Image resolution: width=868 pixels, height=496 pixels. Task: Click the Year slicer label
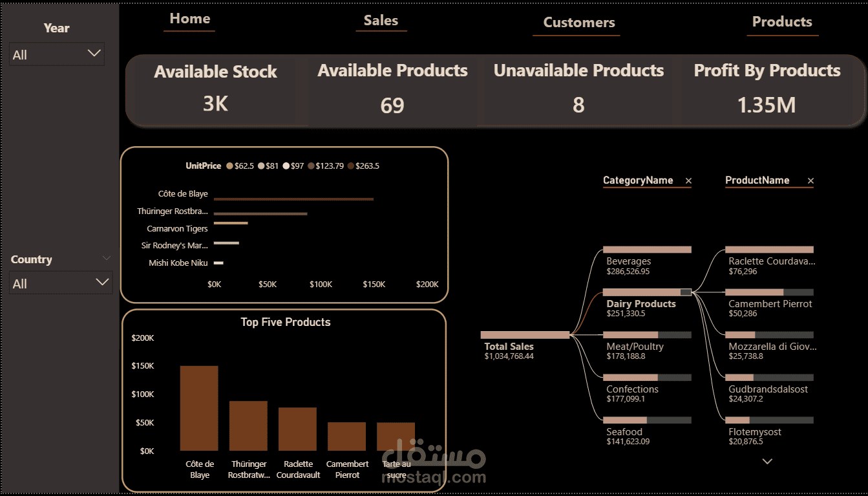pyautogui.click(x=56, y=28)
